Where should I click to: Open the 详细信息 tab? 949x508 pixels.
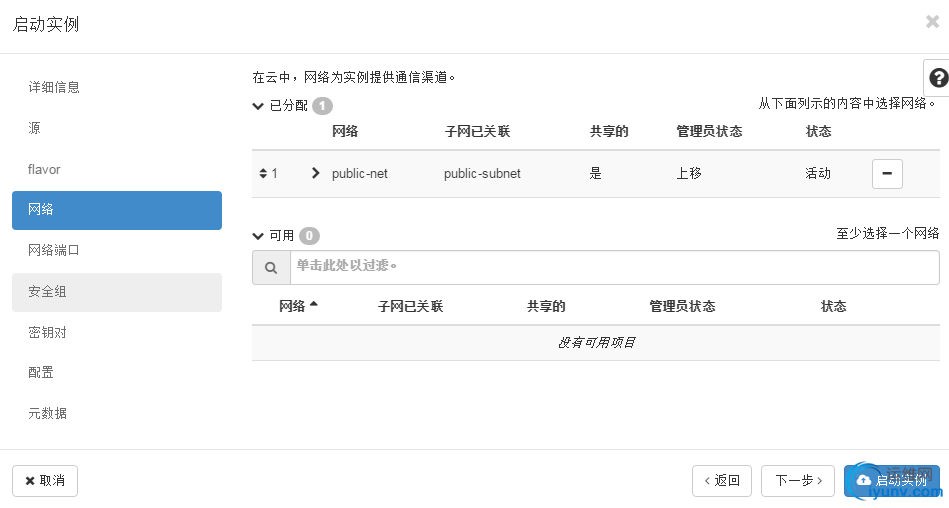tap(54, 87)
